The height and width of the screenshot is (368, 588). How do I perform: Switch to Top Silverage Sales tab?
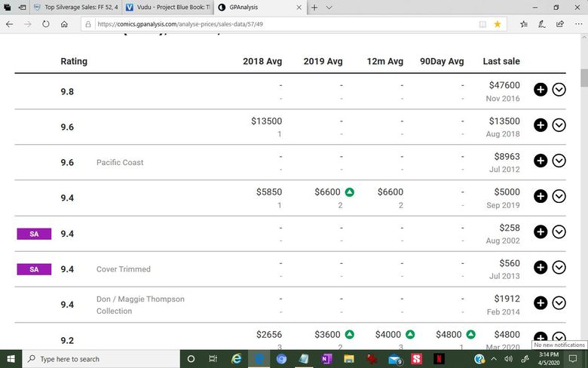[75, 7]
